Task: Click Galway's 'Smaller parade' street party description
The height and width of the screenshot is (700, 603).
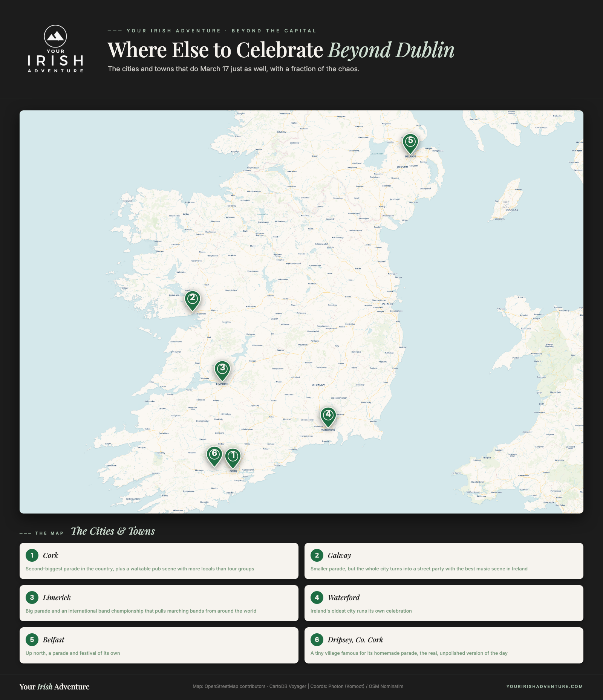Action: coord(419,569)
